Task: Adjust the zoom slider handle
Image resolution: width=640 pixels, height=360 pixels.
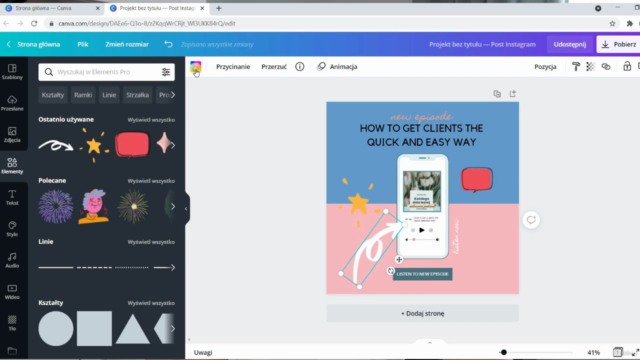Action: (x=504, y=352)
